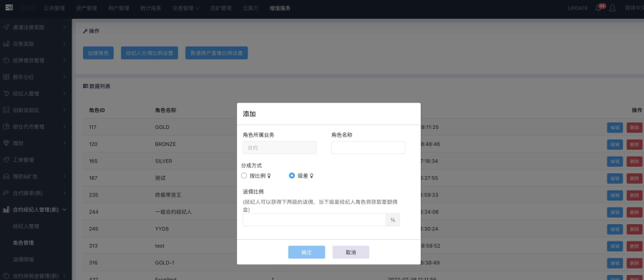Click the lightbulb hint beside 级差

tap(312, 175)
